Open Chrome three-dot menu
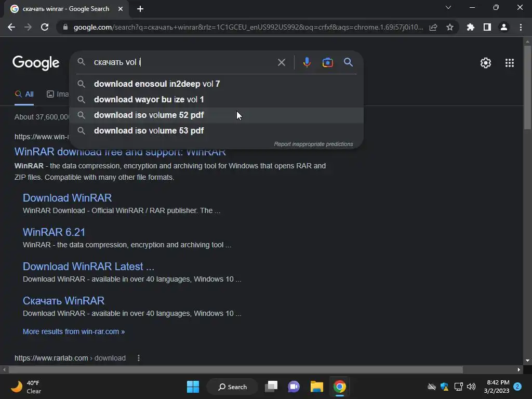Viewport: 532px width, 399px height. [521, 27]
